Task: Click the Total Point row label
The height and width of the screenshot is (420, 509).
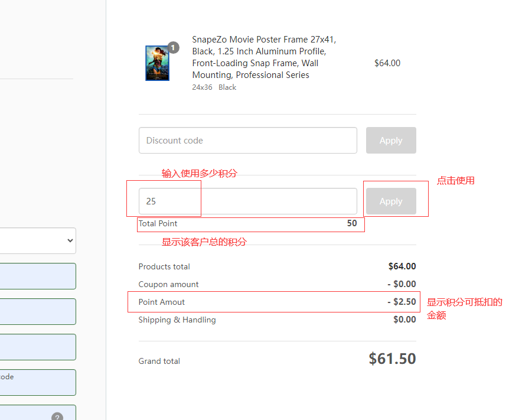Action: pyautogui.click(x=158, y=223)
